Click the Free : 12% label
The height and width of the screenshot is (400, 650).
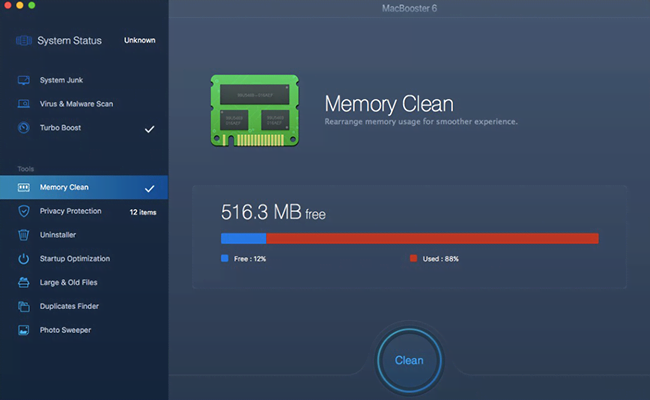coord(250,259)
